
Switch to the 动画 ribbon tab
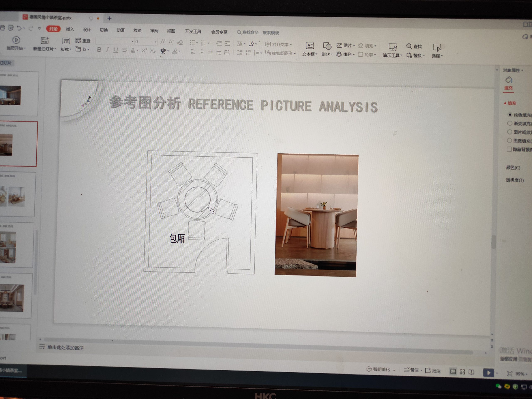tap(121, 30)
